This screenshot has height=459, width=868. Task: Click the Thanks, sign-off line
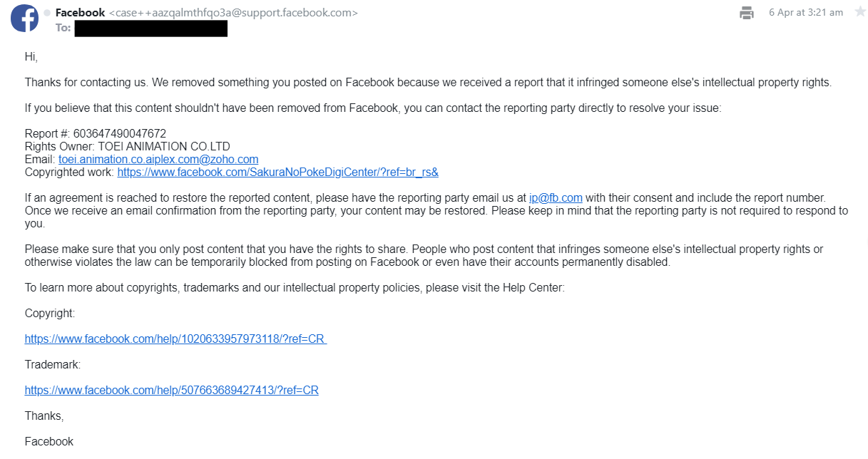[x=44, y=416]
